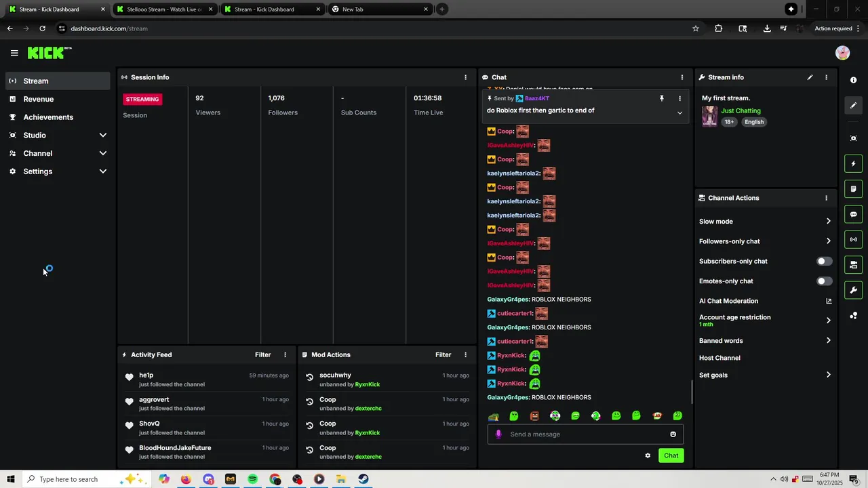
Task: Open Banned words settings
Action: click(x=765, y=340)
